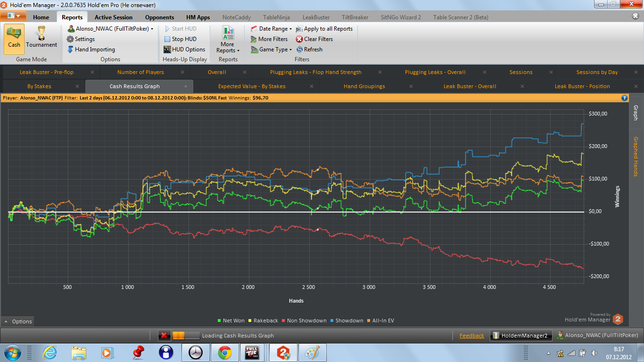Toggle Rakeback line in legend
The height and width of the screenshot is (362, 644).
point(263,321)
